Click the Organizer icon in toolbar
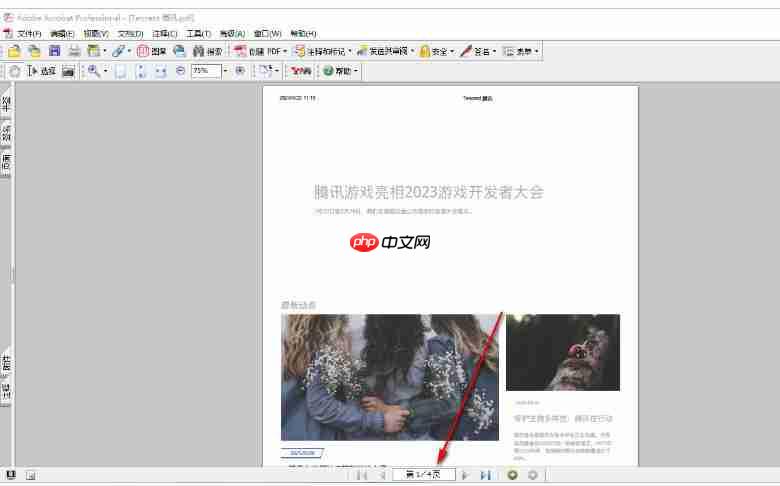Viewport: 780px width, 486px height. tap(93, 51)
